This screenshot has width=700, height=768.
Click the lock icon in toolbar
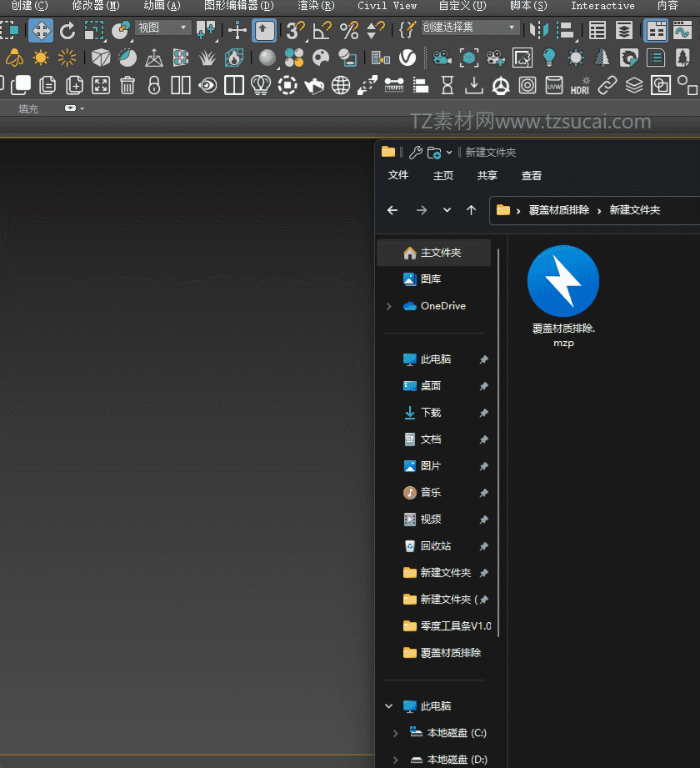[154, 85]
